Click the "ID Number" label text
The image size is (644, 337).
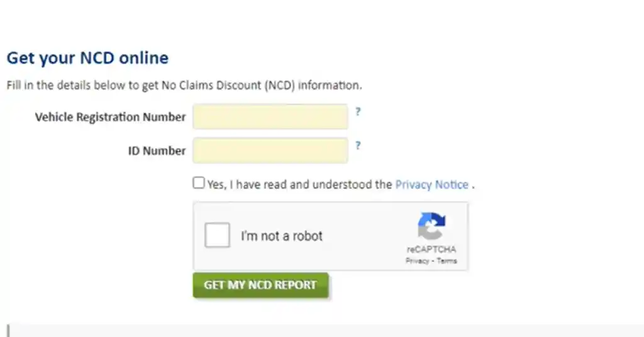tap(157, 151)
